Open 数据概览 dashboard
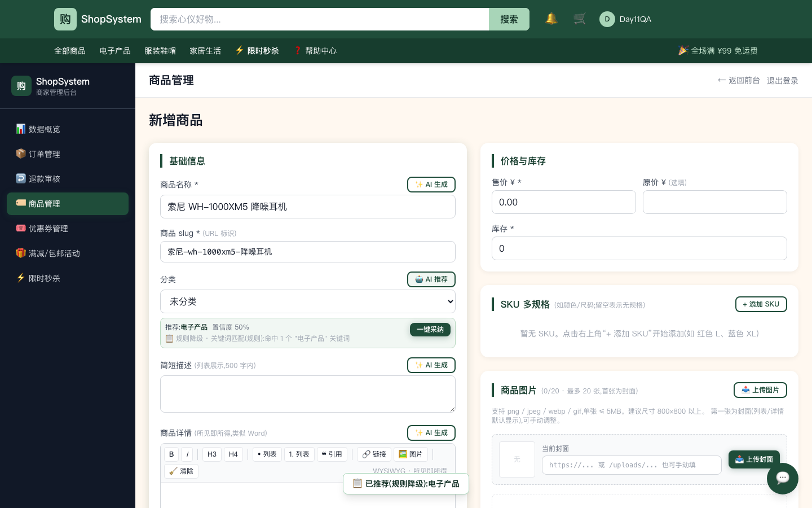Image resolution: width=812 pixels, height=508 pixels. 68,129
